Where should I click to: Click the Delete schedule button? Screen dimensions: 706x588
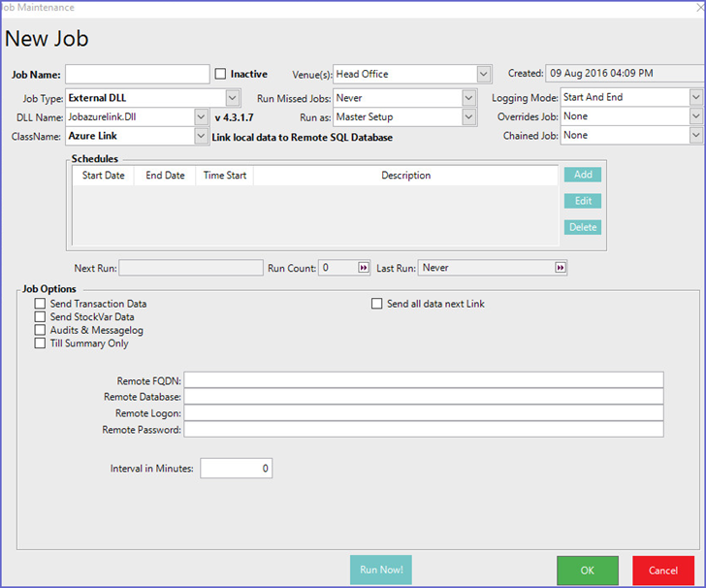[583, 227]
